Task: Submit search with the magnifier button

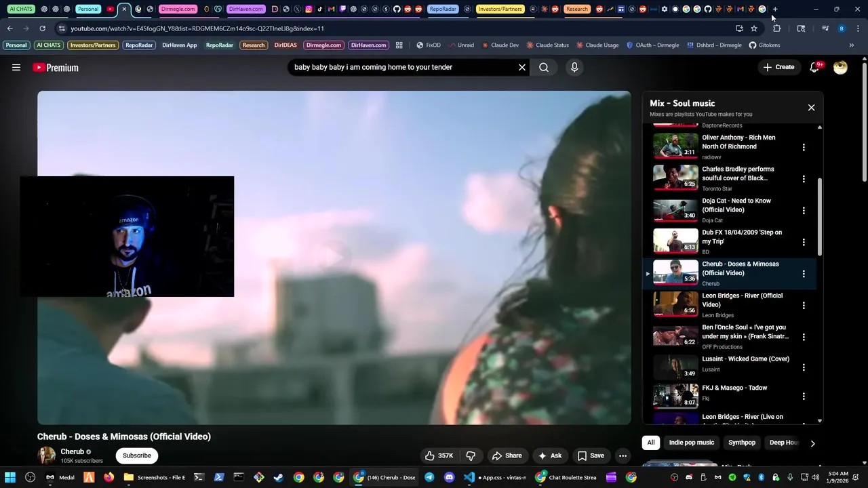Action: click(544, 67)
